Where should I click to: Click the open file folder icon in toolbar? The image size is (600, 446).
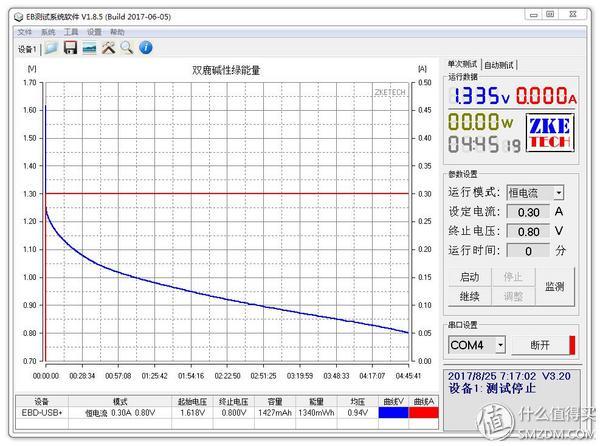[x=51, y=48]
